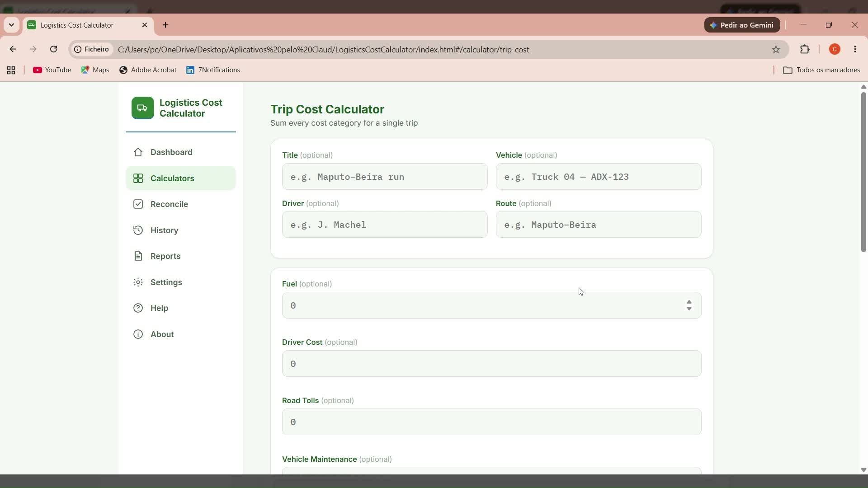Open the History page
Viewport: 868px width, 488px height.
point(180,230)
